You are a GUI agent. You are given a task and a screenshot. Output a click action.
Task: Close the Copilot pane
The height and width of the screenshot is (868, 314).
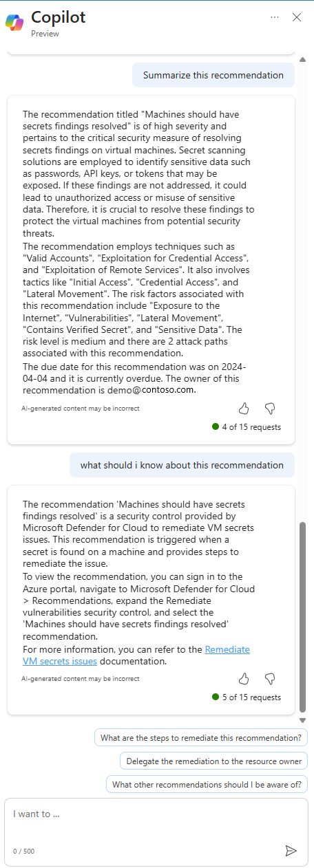(297, 17)
